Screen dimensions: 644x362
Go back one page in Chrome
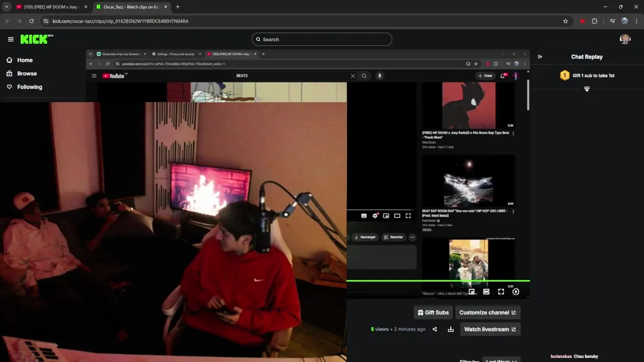pyautogui.click(x=8, y=21)
